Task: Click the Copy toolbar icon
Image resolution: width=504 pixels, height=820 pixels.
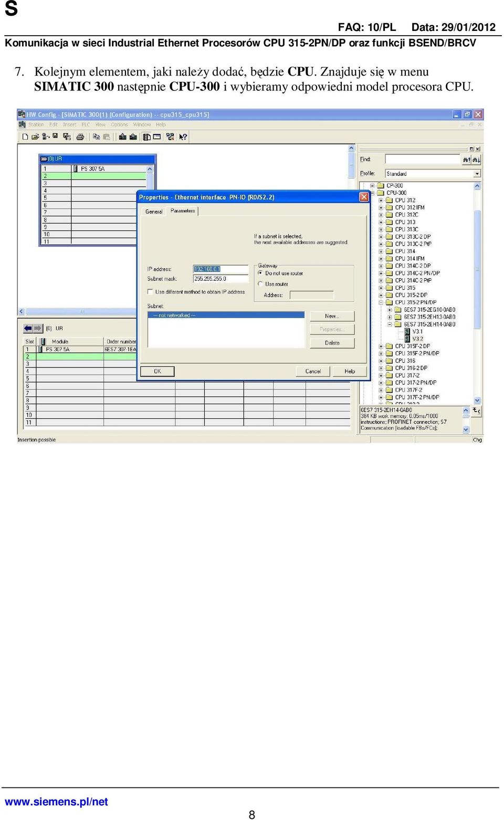Action: (96, 137)
